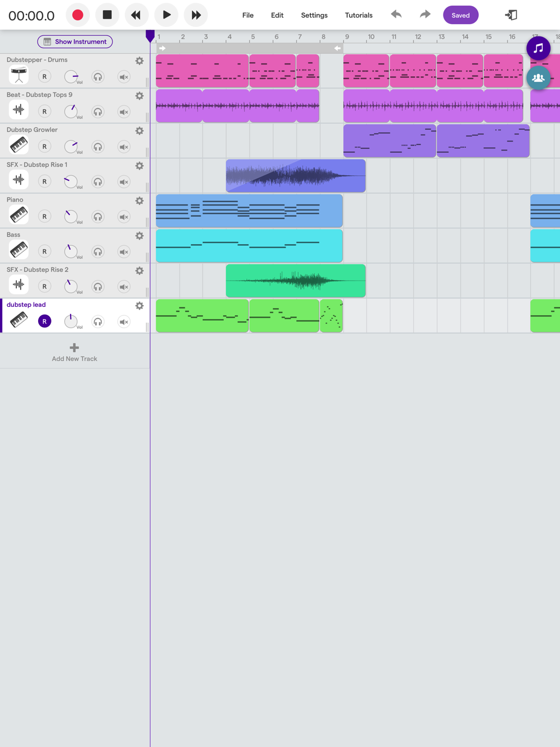560x747 pixels.
Task: Start playback with the Play button
Action: (166, 15)
